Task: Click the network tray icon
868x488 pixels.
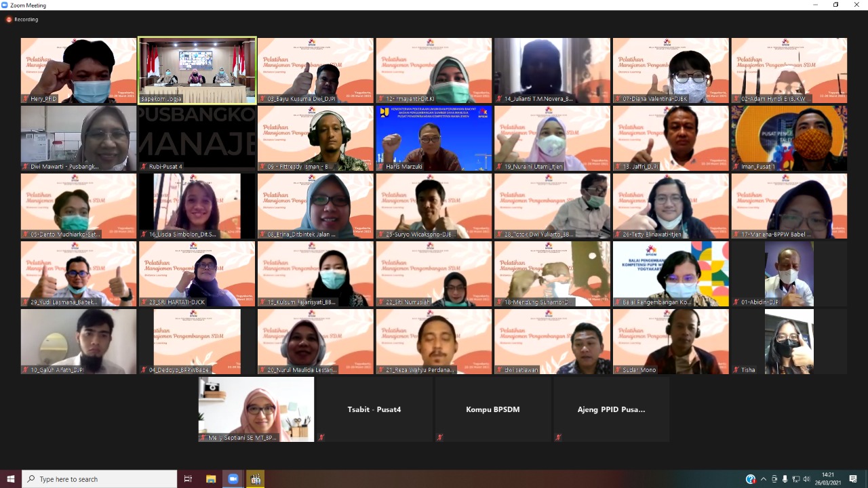Action: (795, 479)
